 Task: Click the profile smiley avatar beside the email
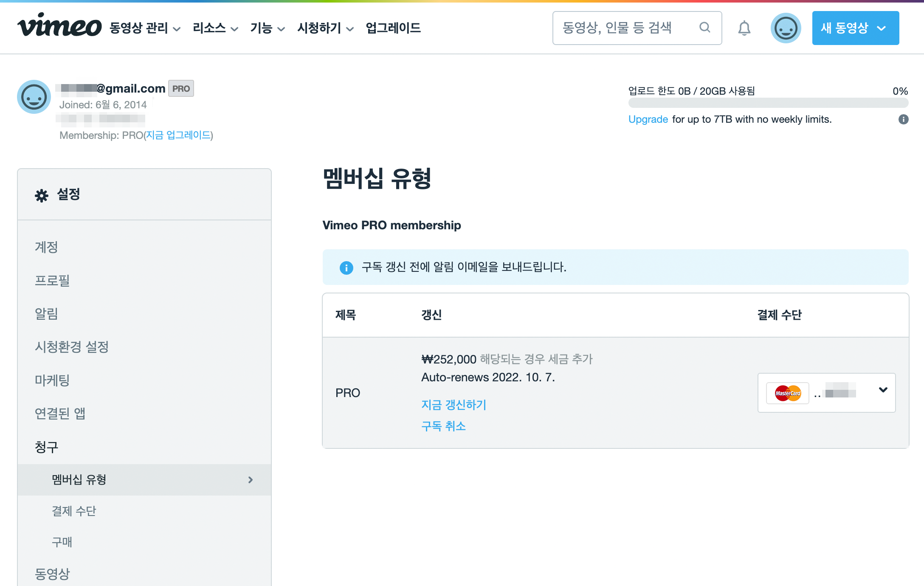[34, 97]
